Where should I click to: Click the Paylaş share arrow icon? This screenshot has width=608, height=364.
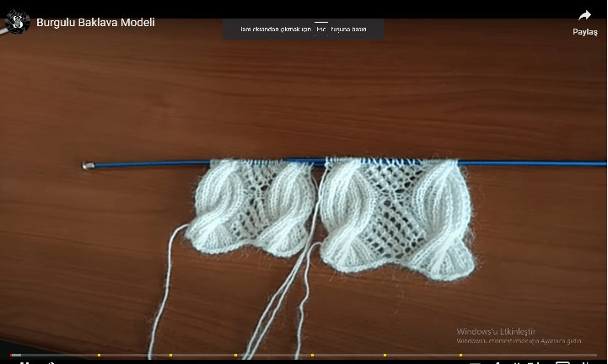tap(584, 15)
